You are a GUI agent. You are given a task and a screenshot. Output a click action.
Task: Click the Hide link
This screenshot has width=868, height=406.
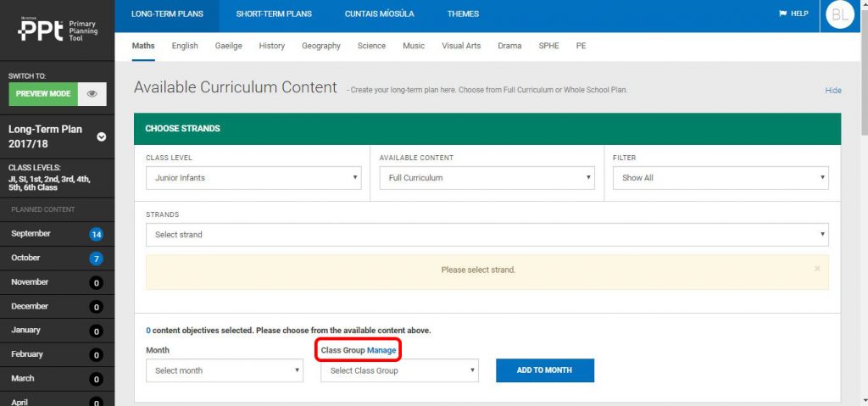[x=832, y=90]
